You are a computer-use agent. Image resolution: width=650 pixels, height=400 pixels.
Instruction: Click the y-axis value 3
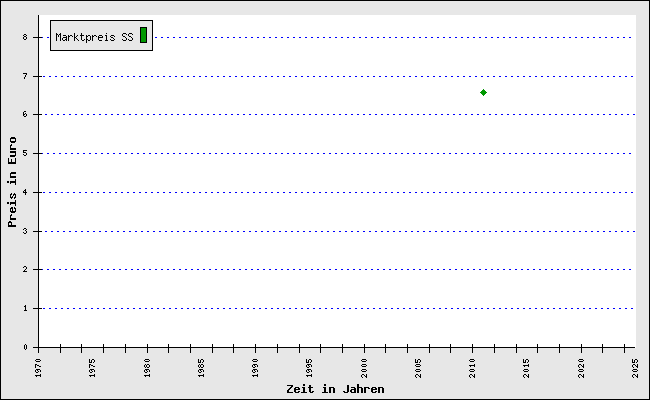point(25,231)
